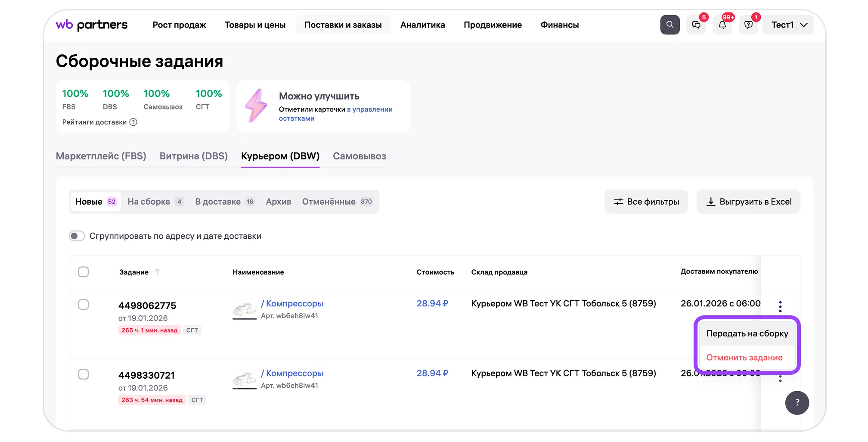Select the checkbox for task 4498062775

point(84,305)
